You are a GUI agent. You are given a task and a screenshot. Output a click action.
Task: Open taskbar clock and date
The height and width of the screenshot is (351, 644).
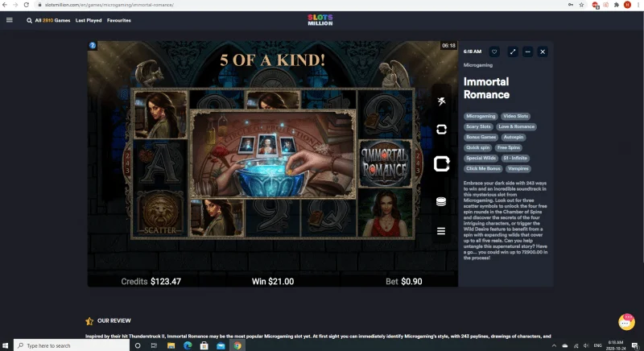615,345
